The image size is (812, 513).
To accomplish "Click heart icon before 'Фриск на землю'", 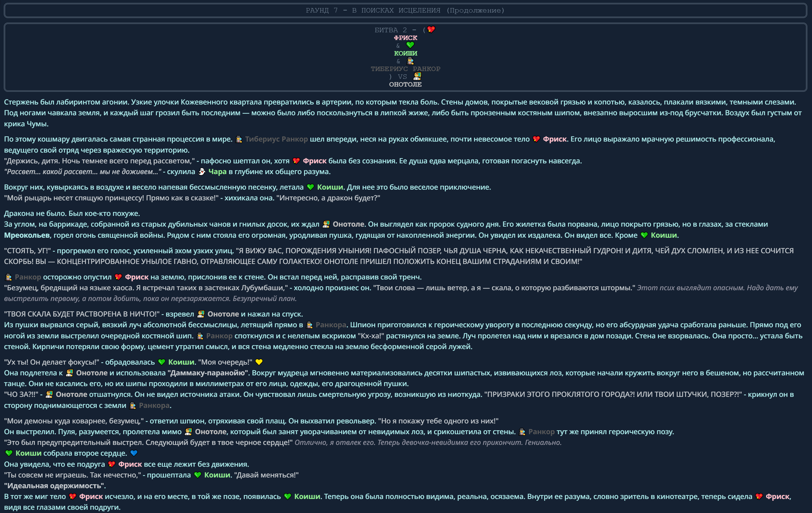I will pyautogui.click(x=118, y=277).
